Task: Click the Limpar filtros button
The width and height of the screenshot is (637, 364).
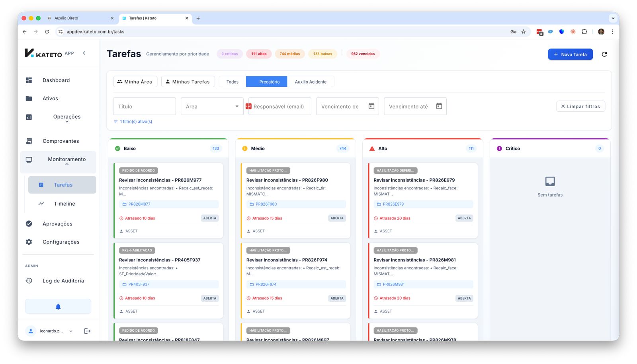Action: click(x=580, y=106)
